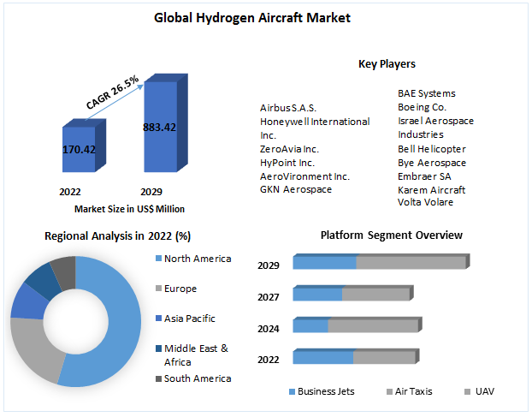Select Airbus S.A.S. in key players list

pos(288,108)
